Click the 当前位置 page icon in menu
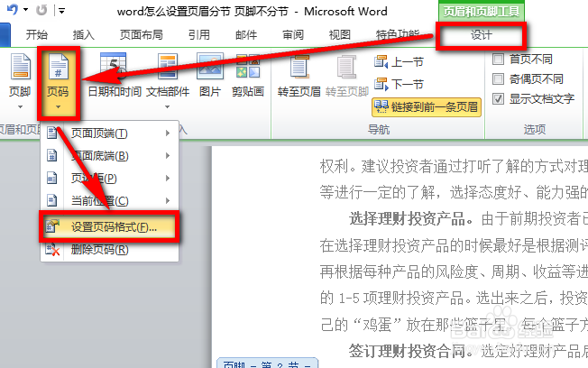Screen dimensions: 588x368 pos(51,200)
